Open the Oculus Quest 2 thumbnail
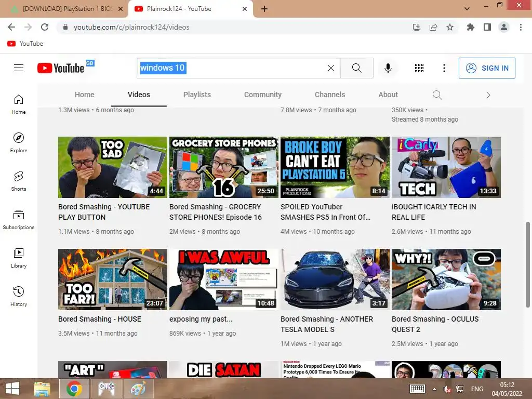This screenshot has height=399, width=532. 446,280
